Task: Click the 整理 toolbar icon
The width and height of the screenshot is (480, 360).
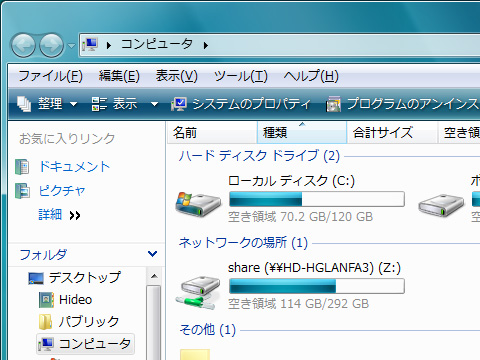Action: click(24, 104)
